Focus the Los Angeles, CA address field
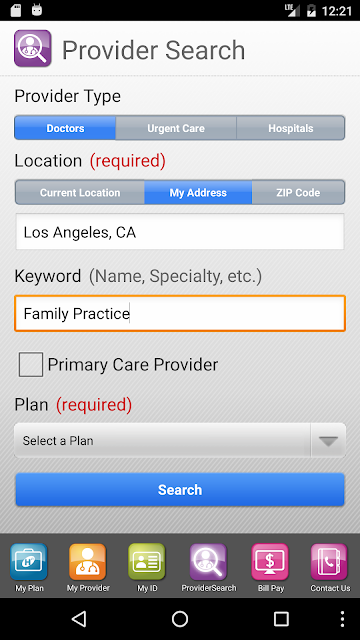Image resolution: width=360 pixels, height=640 pixels. coord(180,231)
